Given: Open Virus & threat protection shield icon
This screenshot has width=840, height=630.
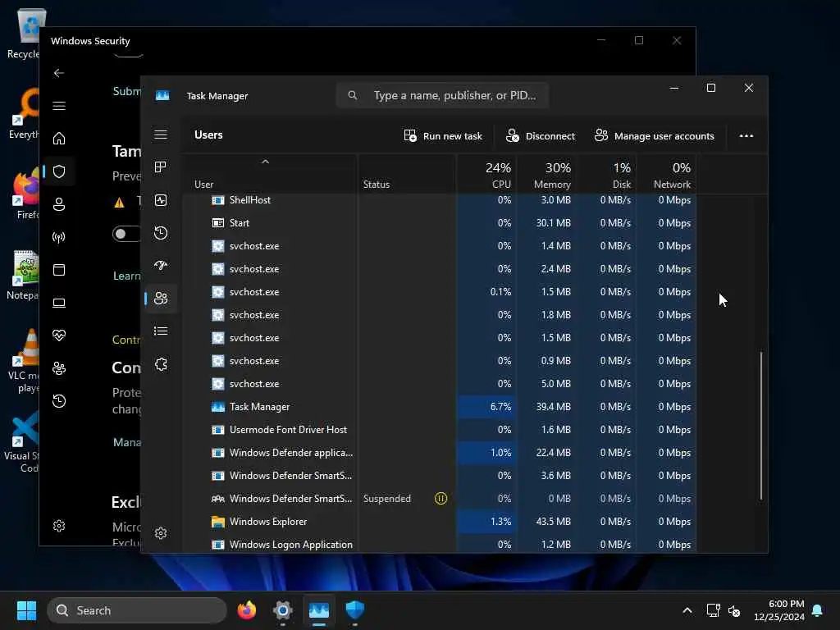Looking at the screenshot, I should click(59, 171).
